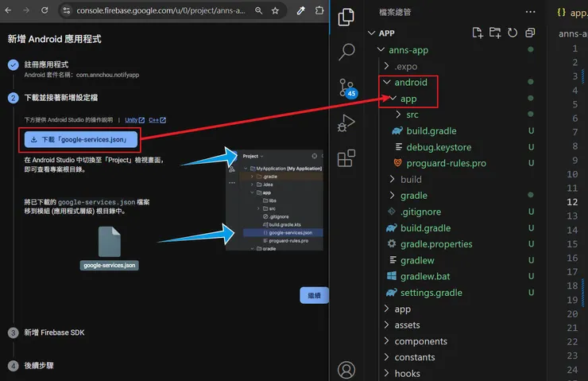Refresh the Explorer file tree
This screenshot has width=588, height=381.
513,33
